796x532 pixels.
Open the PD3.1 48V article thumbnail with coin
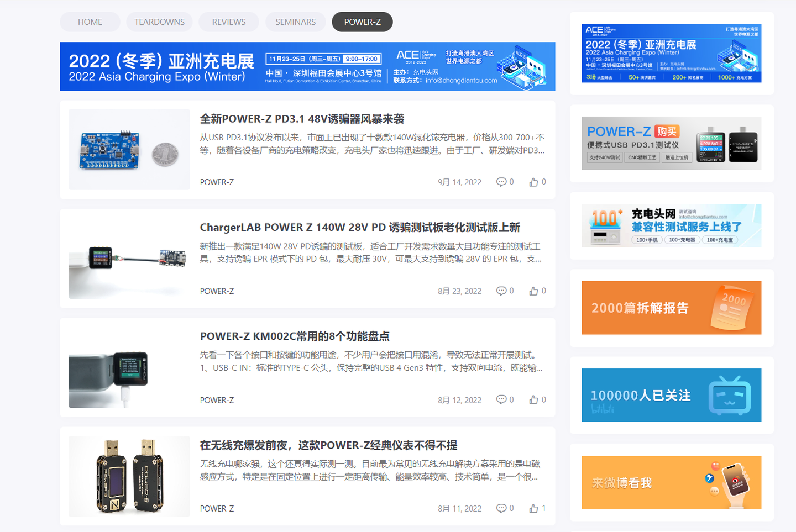(129, 149)
